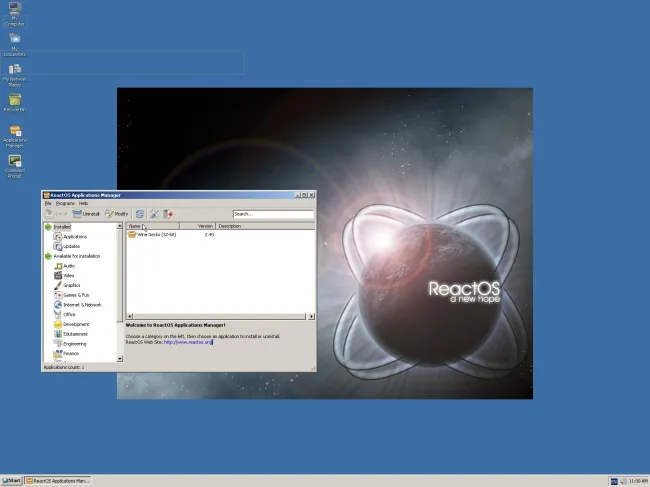This screenshot has height=487, width=650.
Task: Open the Help menu
Action: (83, 203)
